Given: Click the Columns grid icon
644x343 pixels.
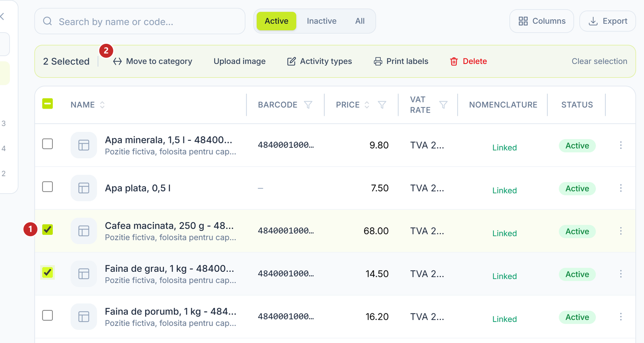Looking at the screenshot, I should tap(523, 21).
